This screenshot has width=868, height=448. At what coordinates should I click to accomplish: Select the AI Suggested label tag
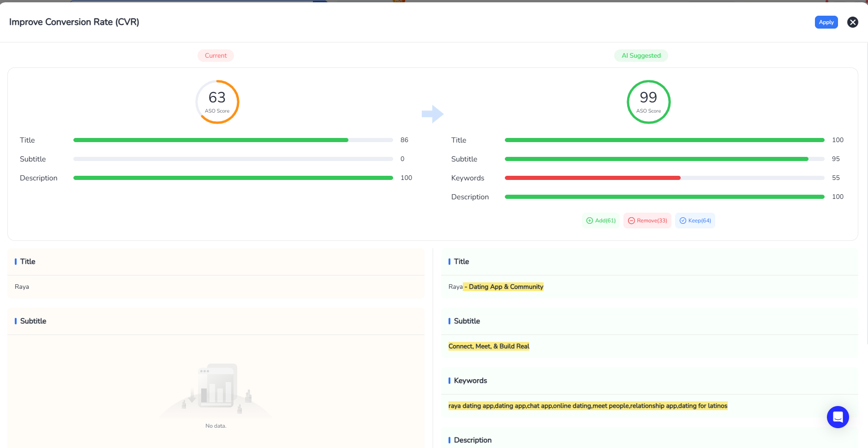(641, 55)
